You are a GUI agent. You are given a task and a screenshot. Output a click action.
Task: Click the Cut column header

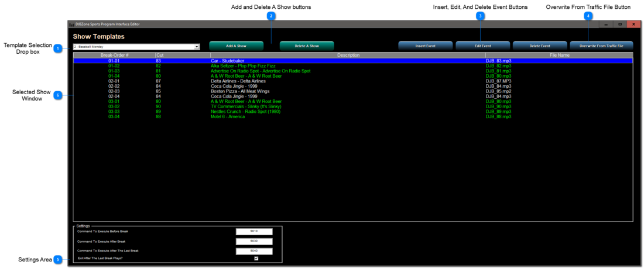(x=183, y=55)
